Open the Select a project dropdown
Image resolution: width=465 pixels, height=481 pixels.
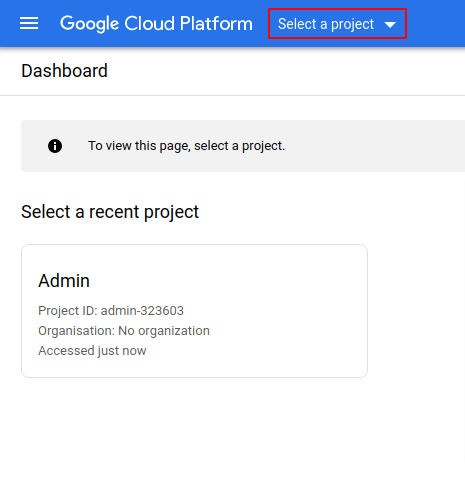click(337, 24)
